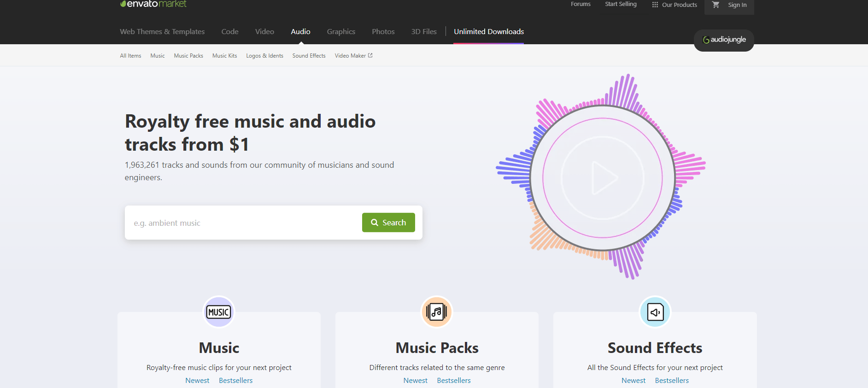Image resolution: width=868 pixels, height=388 pixels.
Task: Play the audio visualizer preview
Action: (603, 178)
